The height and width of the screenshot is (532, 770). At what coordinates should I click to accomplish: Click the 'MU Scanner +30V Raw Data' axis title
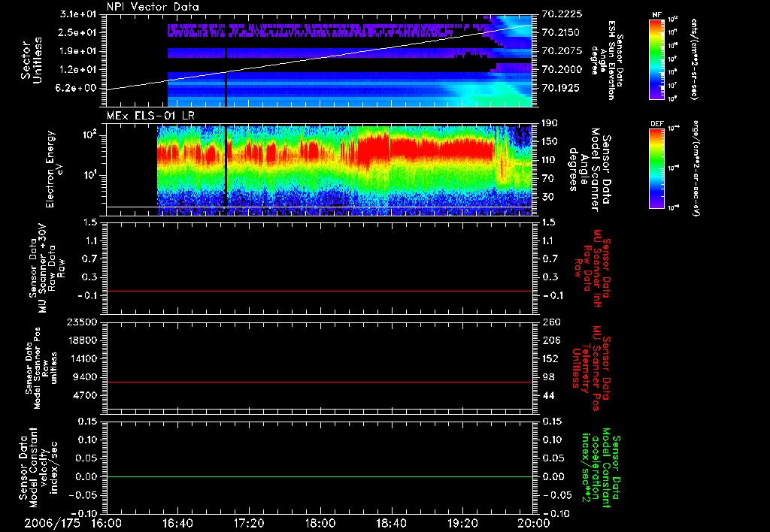(x=47, y=268)
